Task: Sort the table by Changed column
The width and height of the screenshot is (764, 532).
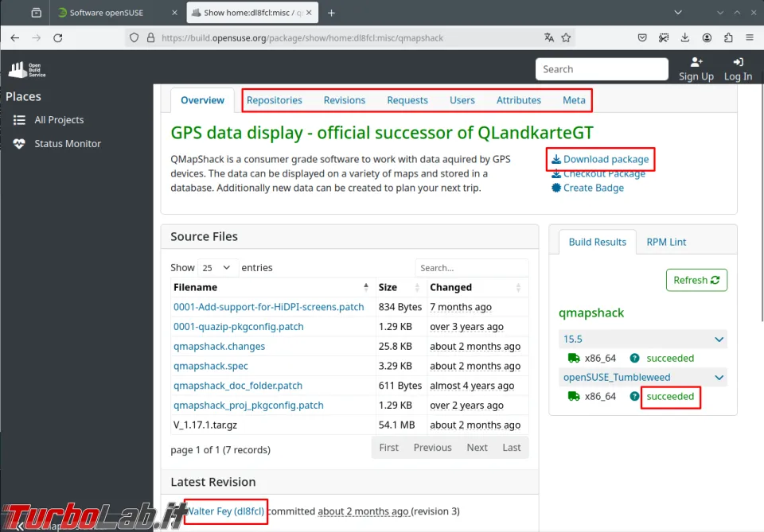Action: point(477,287)
